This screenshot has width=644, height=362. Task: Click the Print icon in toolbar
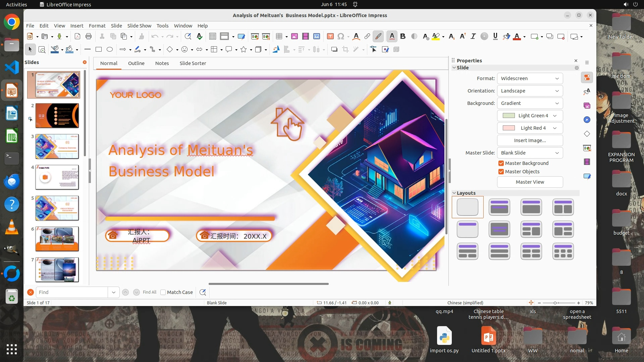[x=89, y=36]
